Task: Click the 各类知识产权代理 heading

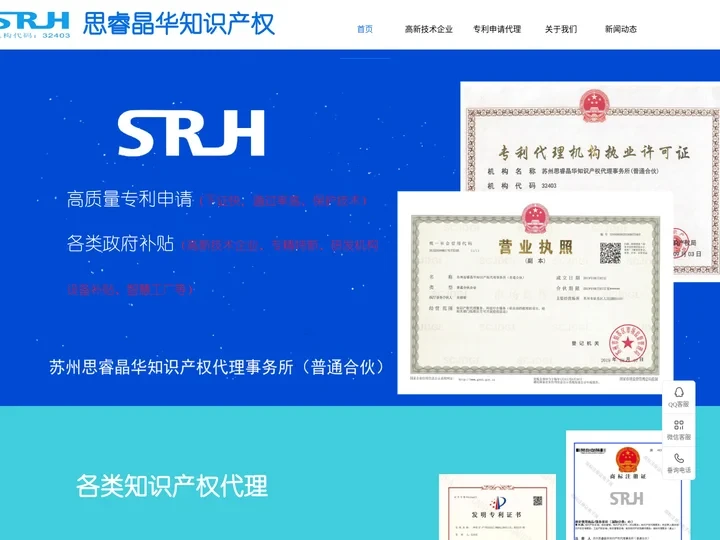Action: [x=172, y=486]
